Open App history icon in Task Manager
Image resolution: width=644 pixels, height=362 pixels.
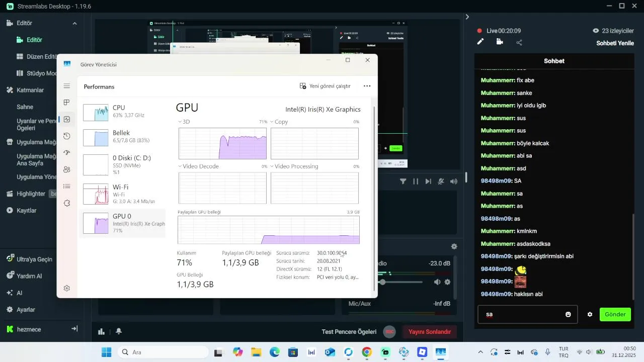[x=66, y=136]
